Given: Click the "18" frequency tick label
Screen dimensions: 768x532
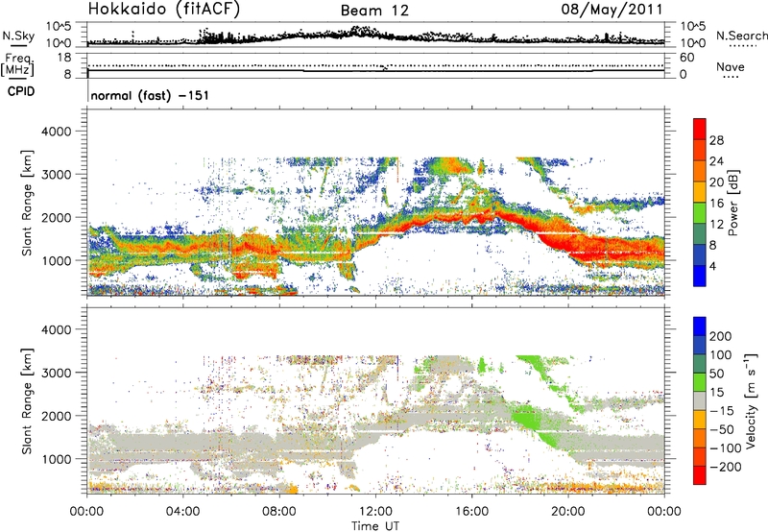Looking at the screenshot, I should (x=64, y=58).
